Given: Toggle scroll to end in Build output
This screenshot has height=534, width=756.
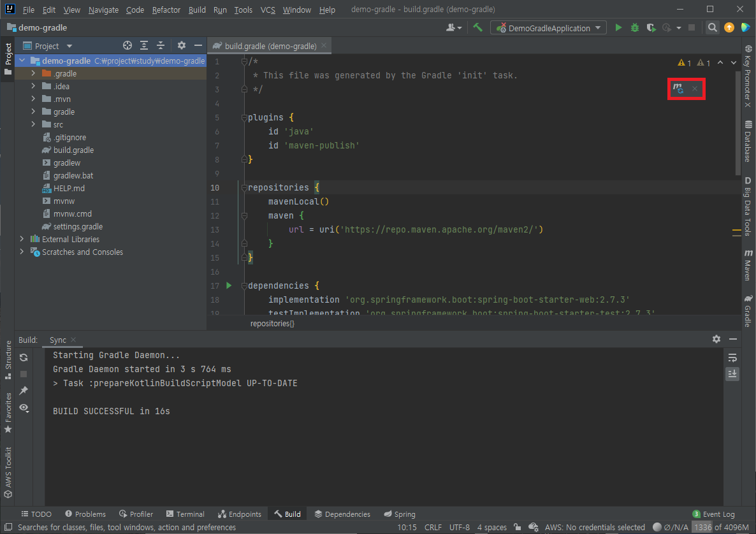Looking at the screenshot, I should pyautogui.click(x=732, y=373).
